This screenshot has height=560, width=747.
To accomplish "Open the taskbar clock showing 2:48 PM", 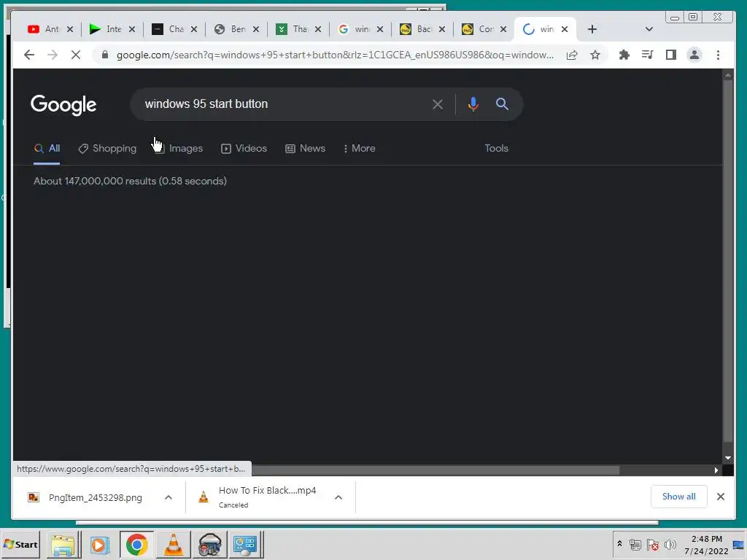I will (706, 545).
